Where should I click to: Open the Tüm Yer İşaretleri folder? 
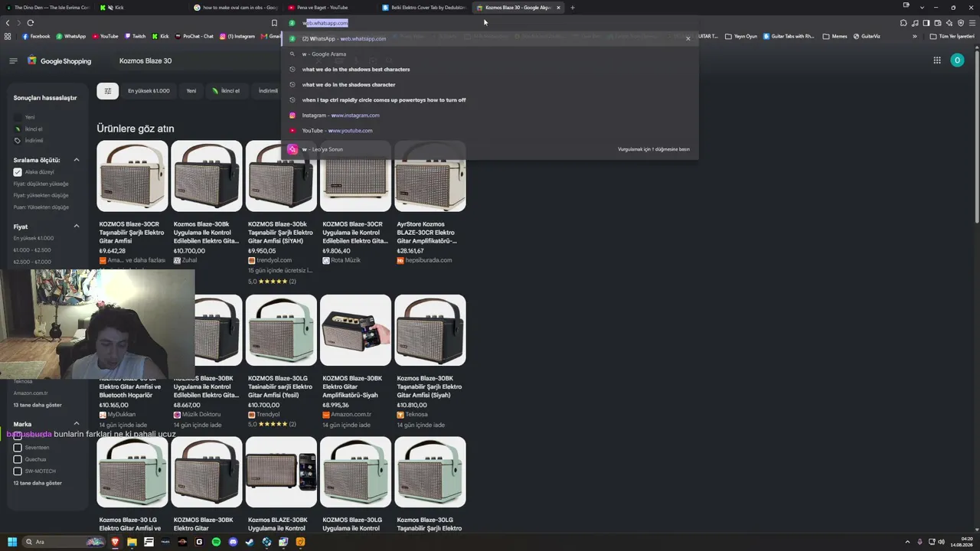[x=952, y=36]
